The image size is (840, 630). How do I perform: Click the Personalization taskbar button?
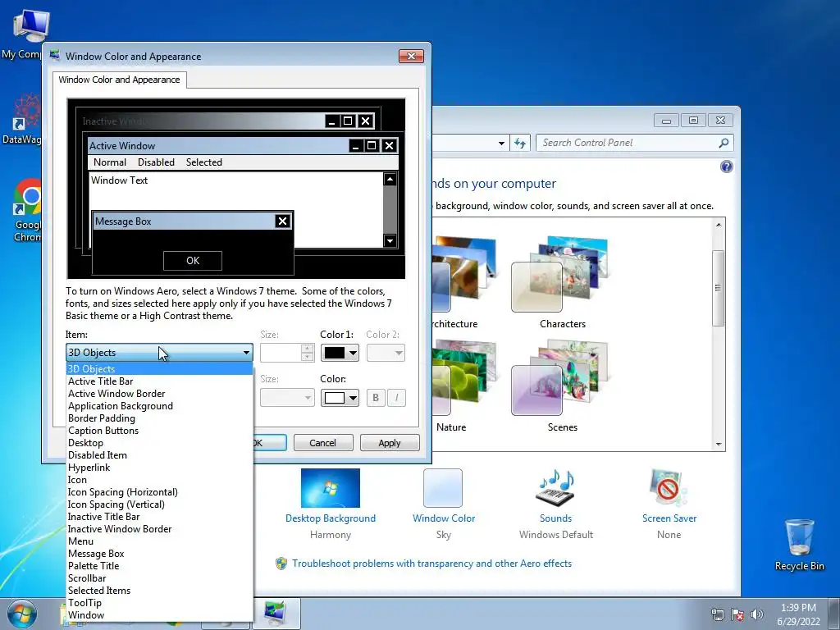(276, 614)
